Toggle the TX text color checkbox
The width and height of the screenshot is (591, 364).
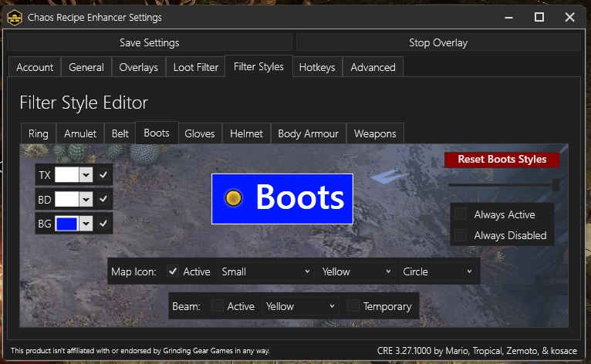point(103,175)
